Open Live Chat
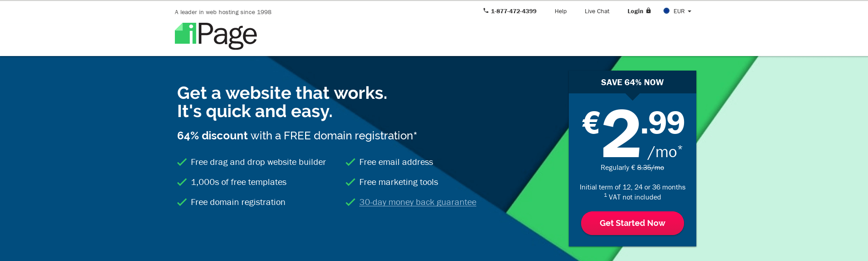The image size is (868, 261). pos(597,11)
